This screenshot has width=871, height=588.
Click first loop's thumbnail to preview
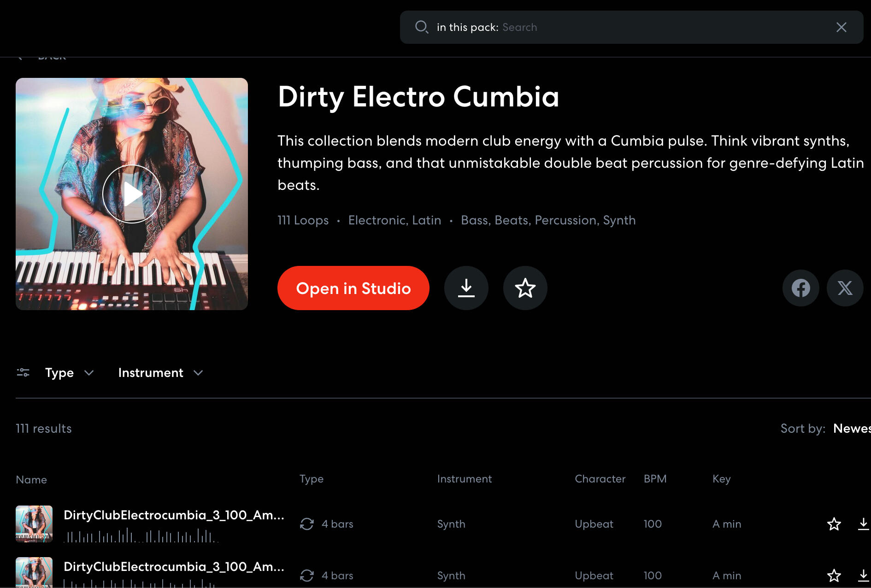click(x=34, y=524)
